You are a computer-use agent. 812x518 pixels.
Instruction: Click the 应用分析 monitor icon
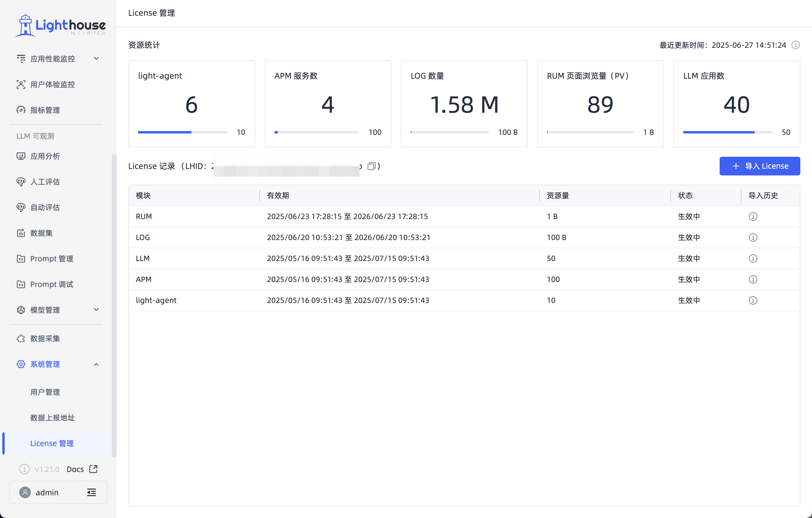point(21,156)
